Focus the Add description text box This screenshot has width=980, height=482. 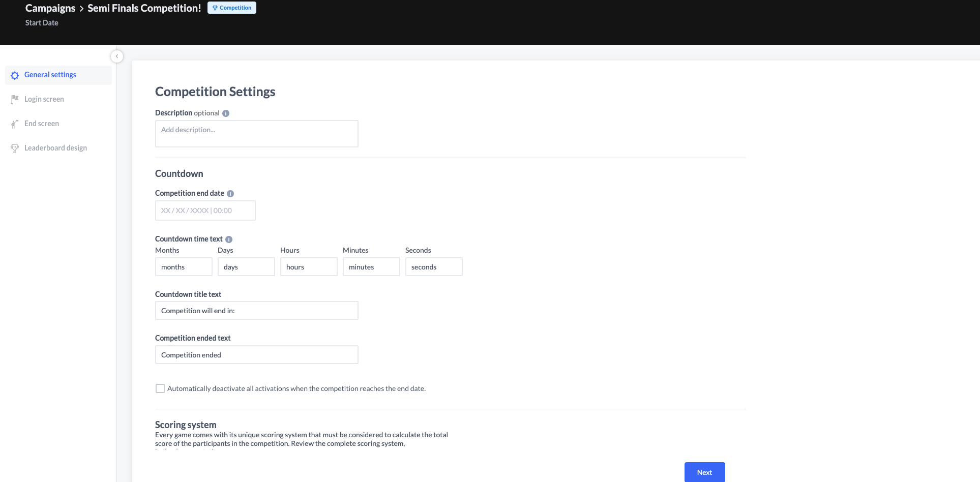pyautogui.click(x=256, y=134)
